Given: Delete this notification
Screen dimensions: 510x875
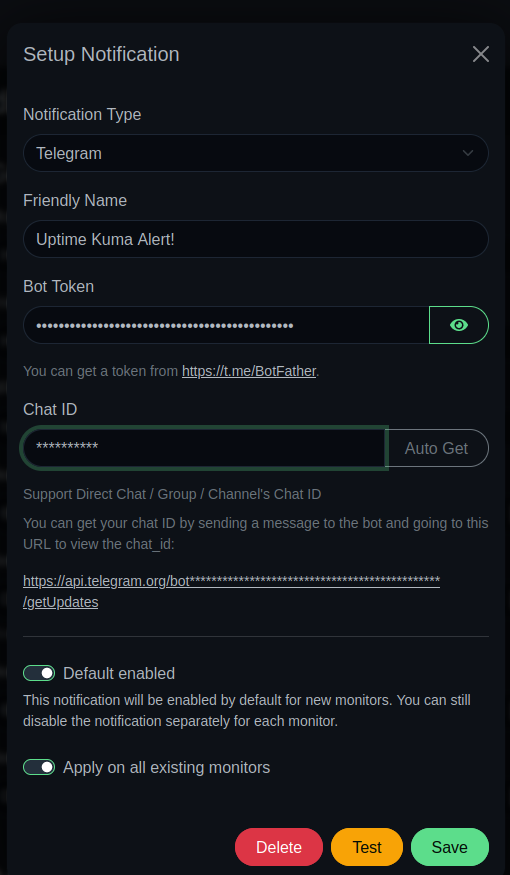Looking at the screenshot, I should pyautogui.click(x=279, y=847).
